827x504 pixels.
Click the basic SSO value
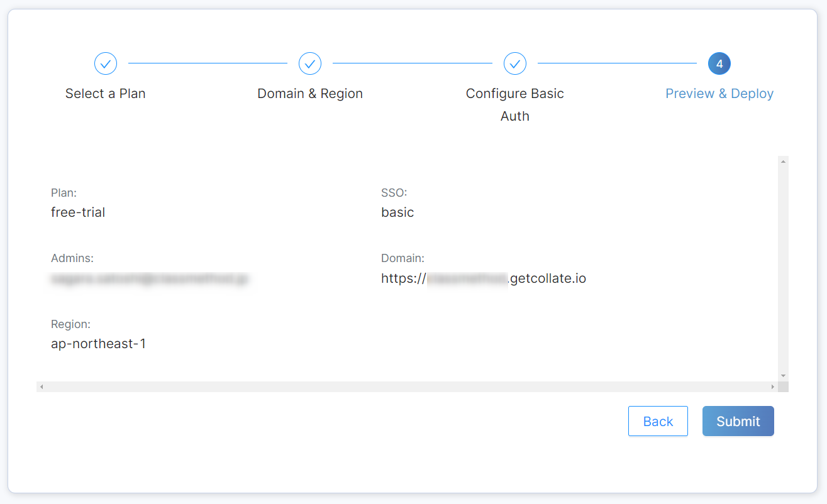pyautogui.click(x=397, y=212)
